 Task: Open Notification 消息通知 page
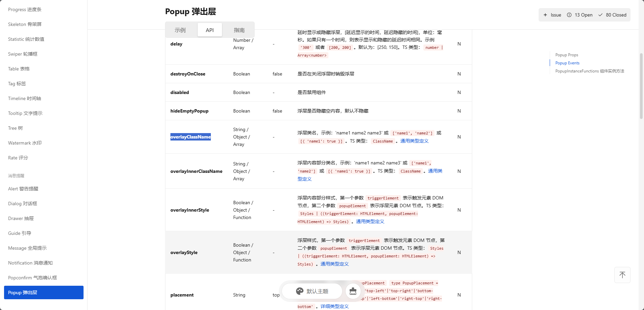[x=44, y=263]
